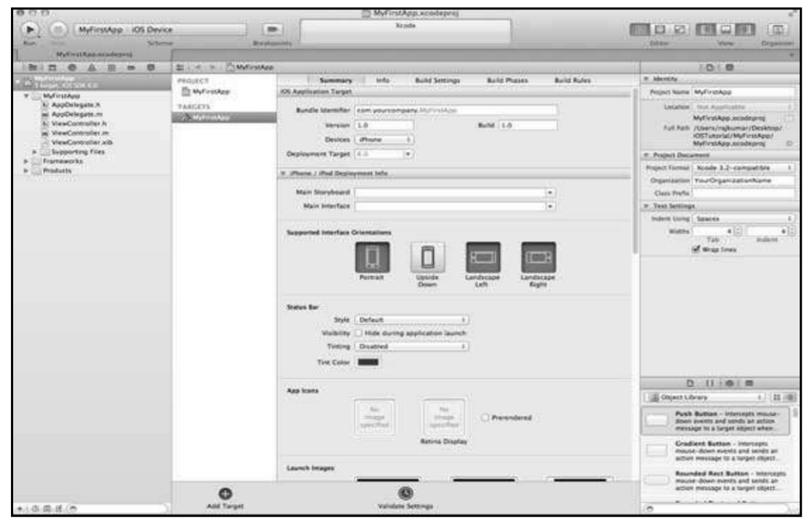Show the Breakpoint navigator icon
Viewport: 812px width, 523px height.
[x=131, y=67]
